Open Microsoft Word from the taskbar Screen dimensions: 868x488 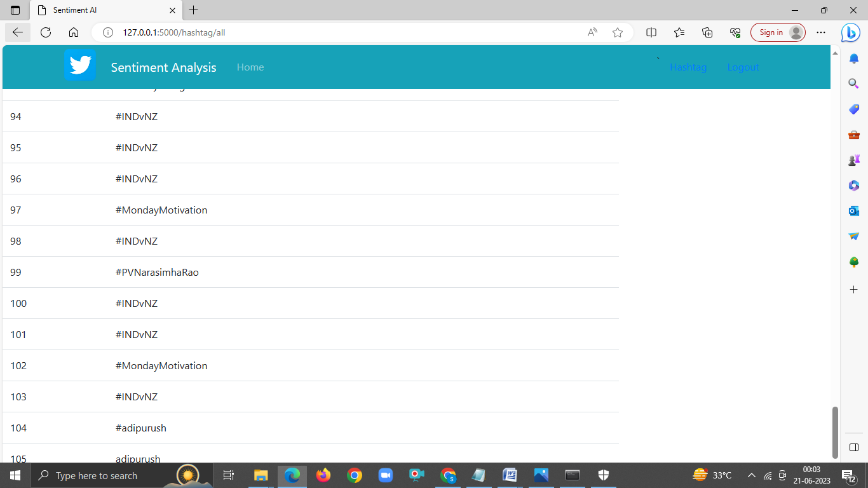[x=510, y=475]
